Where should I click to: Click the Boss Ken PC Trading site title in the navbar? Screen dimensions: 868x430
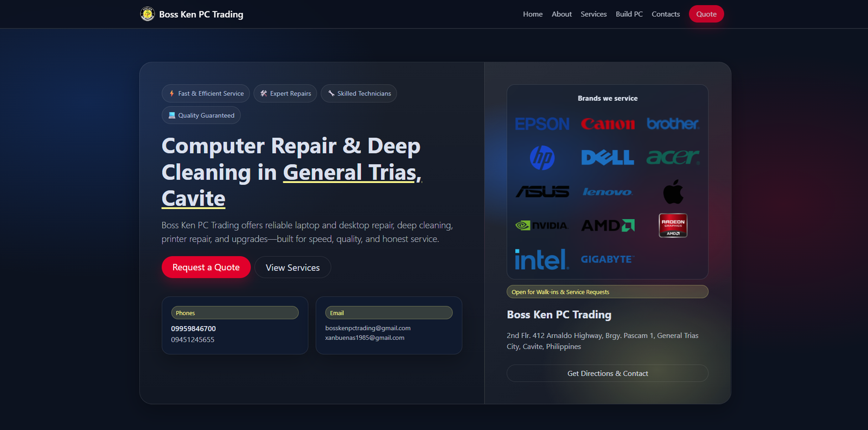(x=201, y=14)
